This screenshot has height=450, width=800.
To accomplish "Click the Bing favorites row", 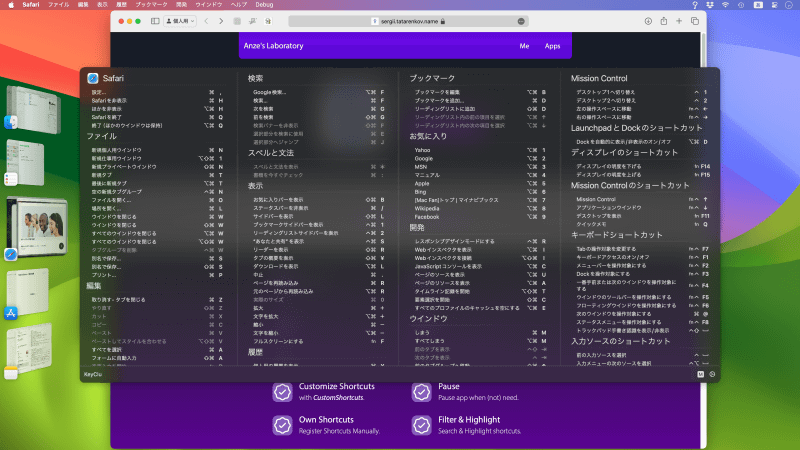I will click(x=480, y=191).
